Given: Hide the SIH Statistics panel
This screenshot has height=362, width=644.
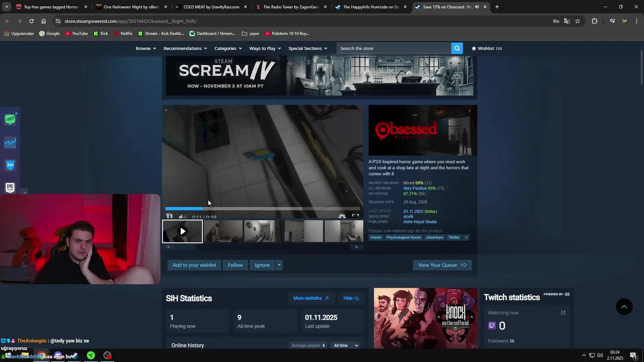Looking at the screenshot, I should click(x=351, y=298).
